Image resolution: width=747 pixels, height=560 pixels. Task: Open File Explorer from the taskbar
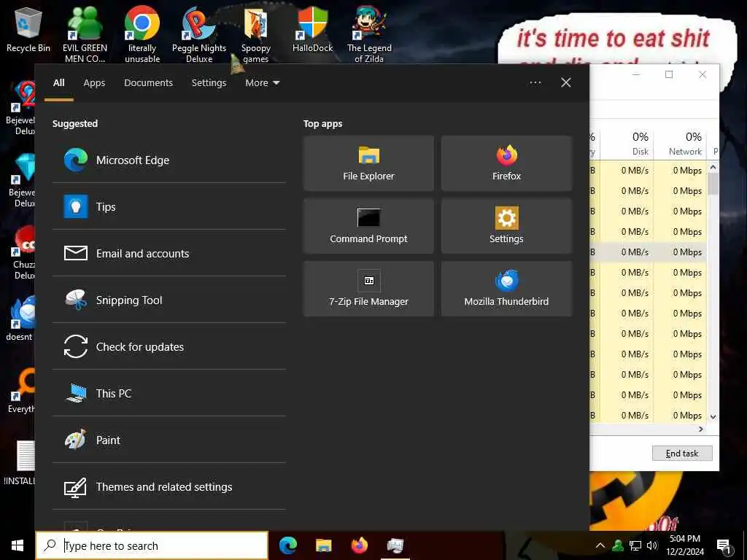point(323,545)
